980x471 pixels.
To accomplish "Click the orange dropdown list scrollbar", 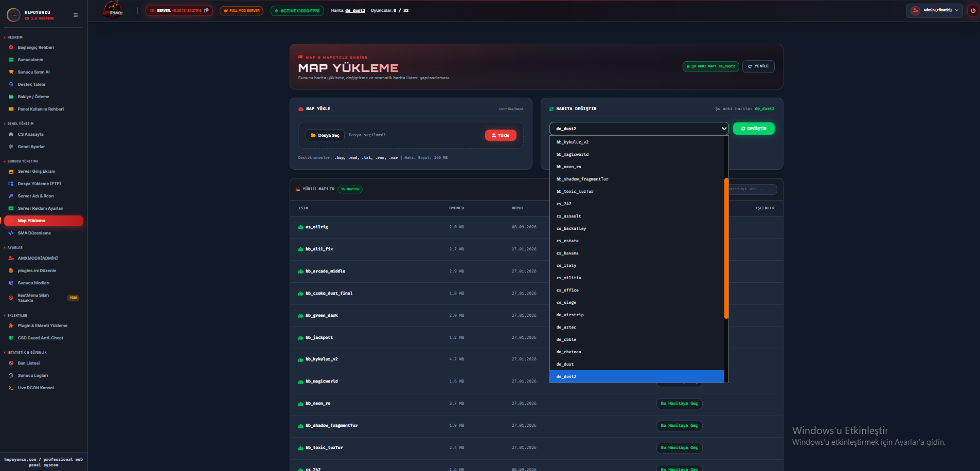I will [x=726, y=248].
